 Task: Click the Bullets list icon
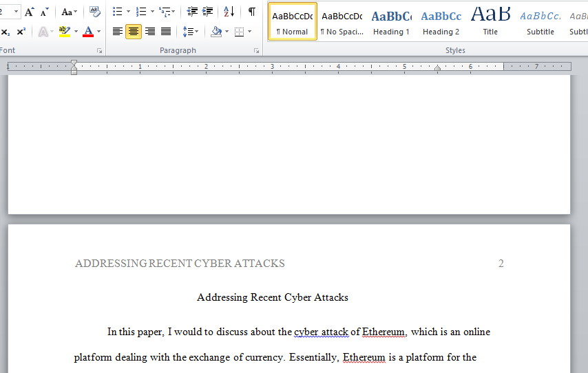[x=117, y=12]
